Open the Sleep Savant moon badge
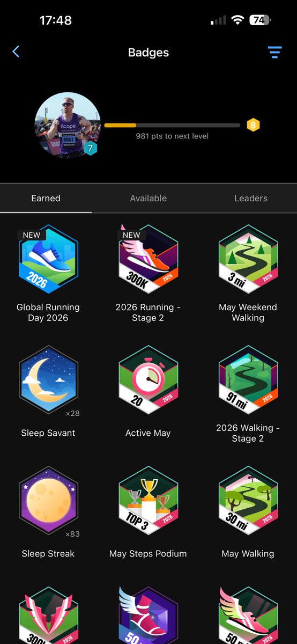Image resolution: width=297 pixels, height=644 pixels. point(48,381)
